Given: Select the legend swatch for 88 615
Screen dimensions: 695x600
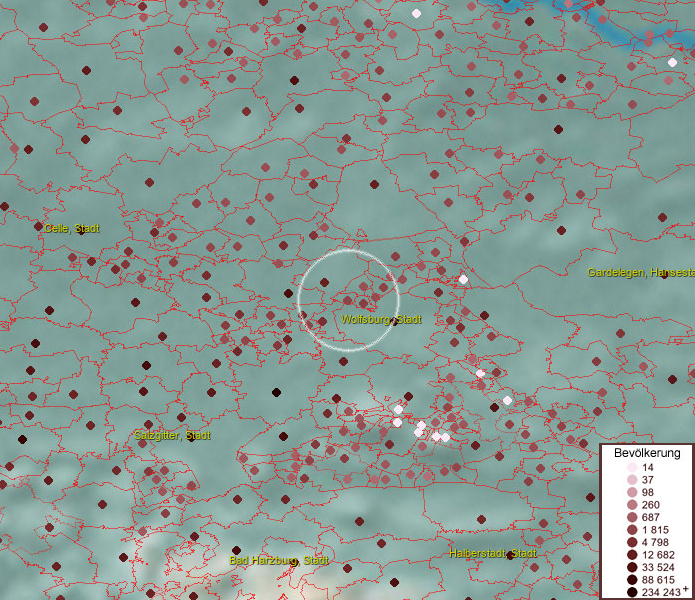Looking at the screenshot, I should coord(632,580).
